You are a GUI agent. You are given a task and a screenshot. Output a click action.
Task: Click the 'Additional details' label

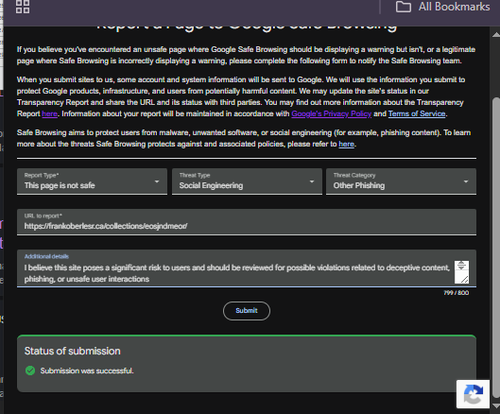tap(46, 256)
